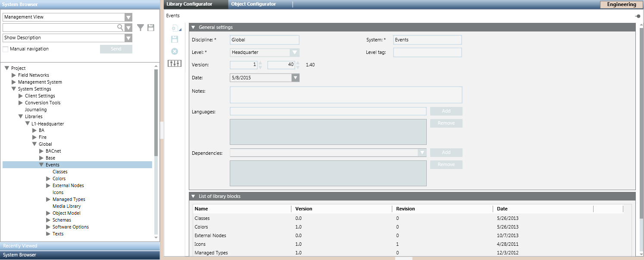Click the new library document icon

[175, 28]
